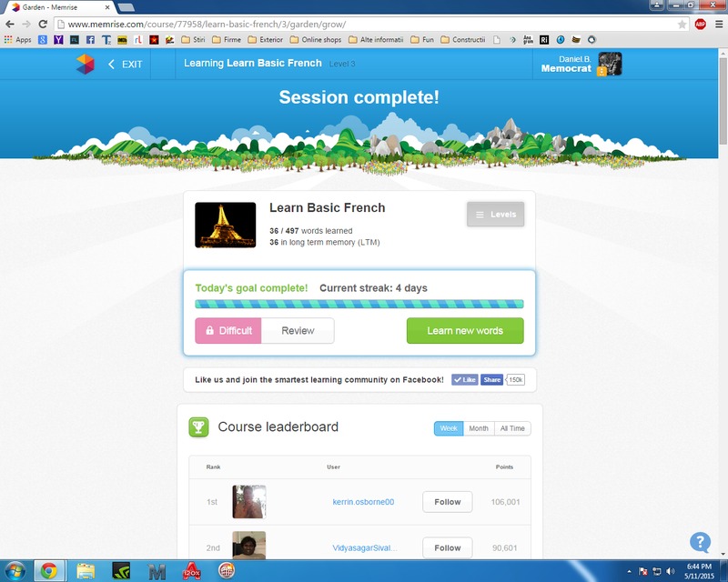Click kerrin.osborne00's avatar picture
728x582 pixels.
249,502
